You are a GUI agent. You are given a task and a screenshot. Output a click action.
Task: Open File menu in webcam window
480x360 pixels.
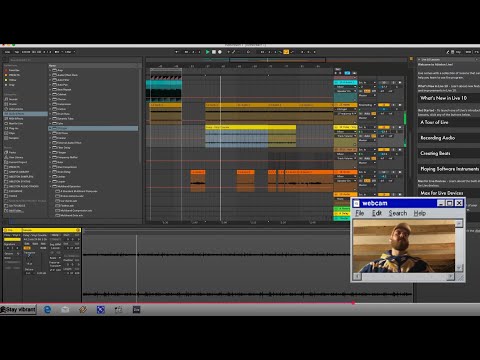[x=360, y=213]
